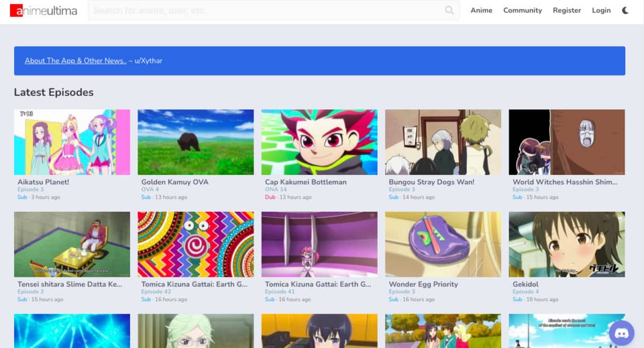Click the Latest Episodes heading
Viewport: 644px width, 348px height.
pyautogui.click(x=54, y=92)
